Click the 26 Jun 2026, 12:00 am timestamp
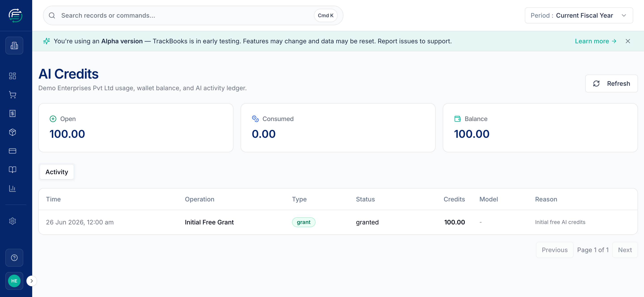 coord(80,222)
